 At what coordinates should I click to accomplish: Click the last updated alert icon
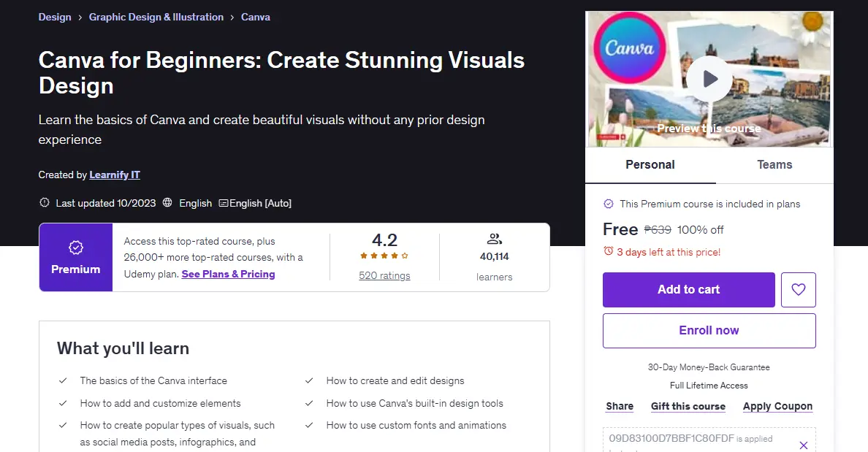[x=45, y=202]
